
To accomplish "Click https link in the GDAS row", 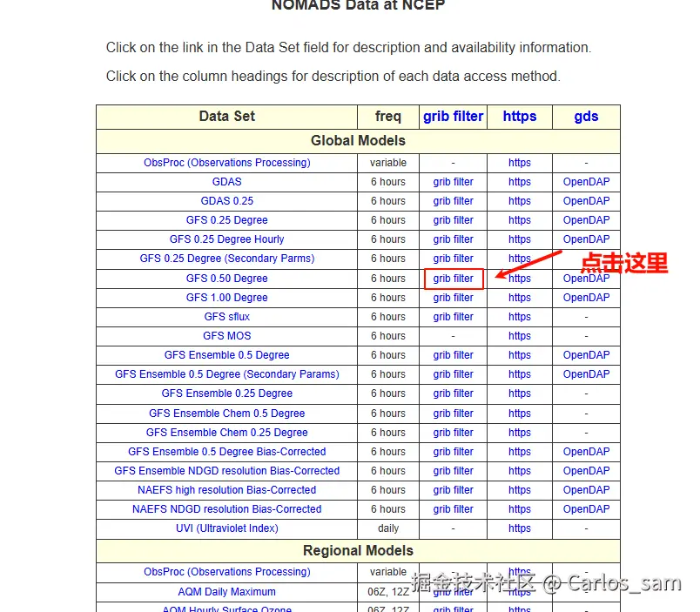I will coord(520,182).
